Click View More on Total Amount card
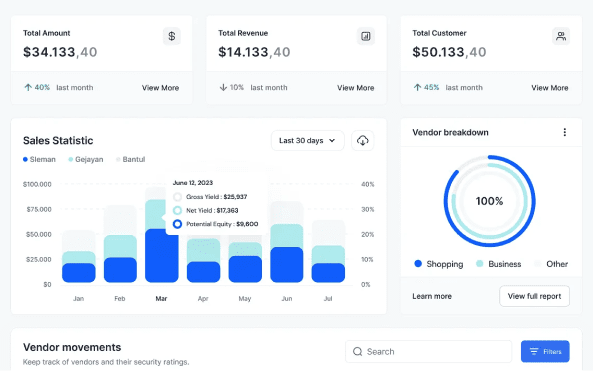This screenshot has height=371, width=593. [x=160, y=88]
